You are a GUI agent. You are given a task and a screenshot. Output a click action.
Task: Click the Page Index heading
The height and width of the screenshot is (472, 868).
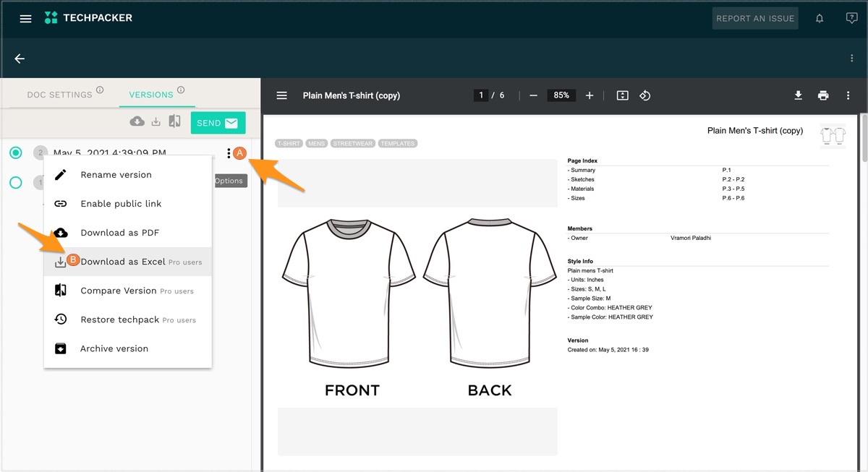[x=583, y=160]
